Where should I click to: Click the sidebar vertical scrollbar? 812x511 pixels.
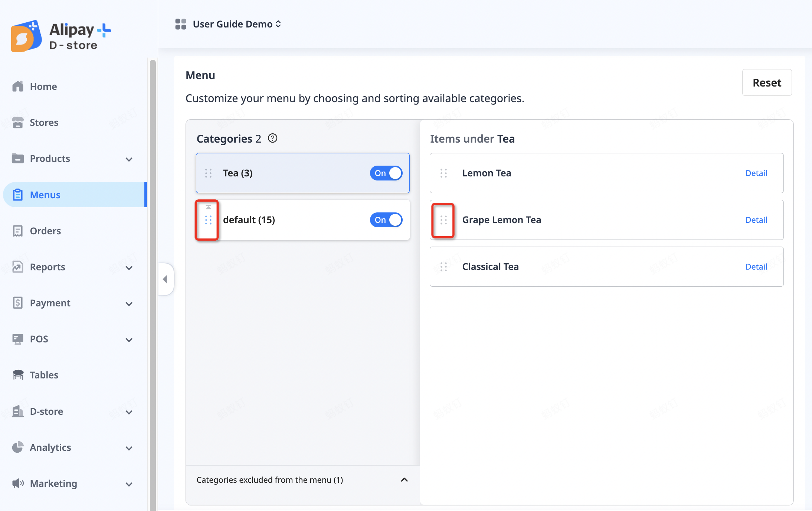coord(153,282)
